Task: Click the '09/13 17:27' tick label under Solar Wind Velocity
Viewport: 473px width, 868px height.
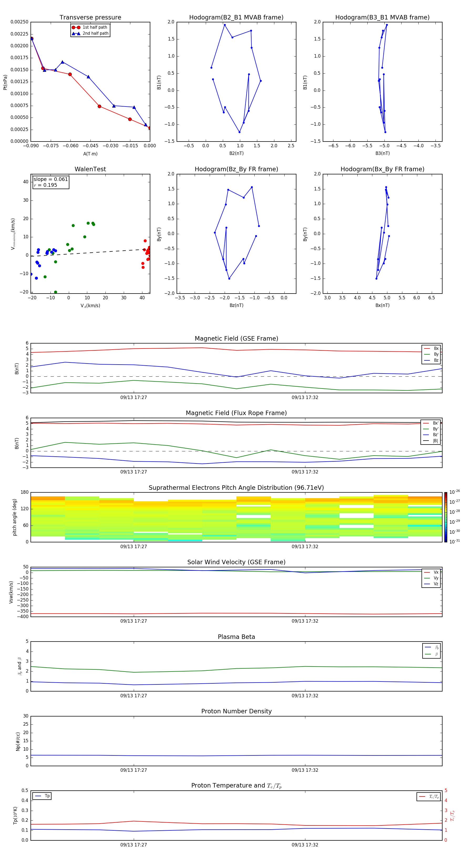Action: 134,621
